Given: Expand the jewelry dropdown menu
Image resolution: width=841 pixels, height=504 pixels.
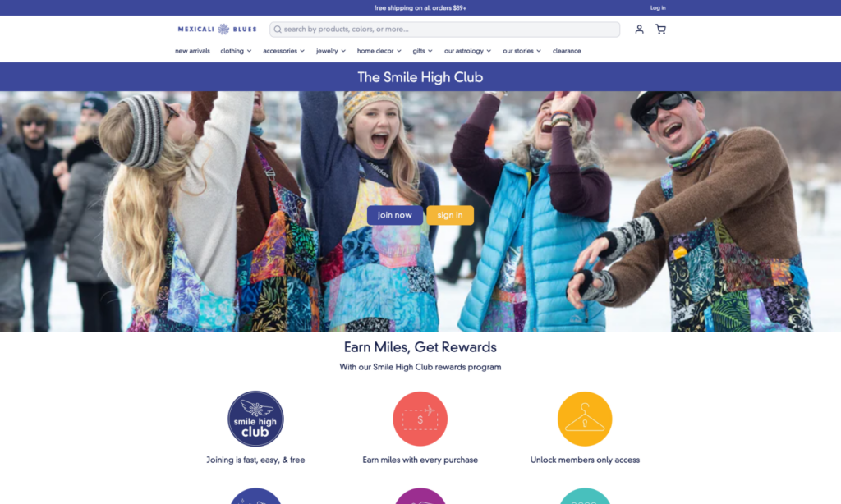Looking at the screenshot, I should click(x=331, y=51).
